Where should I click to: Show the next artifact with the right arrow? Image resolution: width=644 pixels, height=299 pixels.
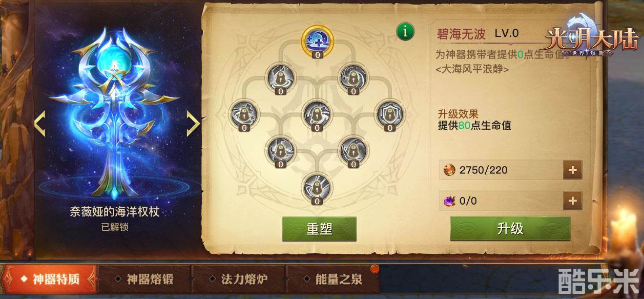click(x=193, y=124)
